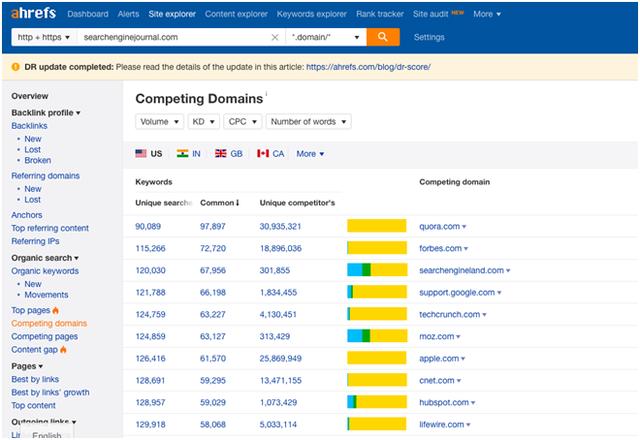Open Competing pages in the sidebar
This screenshot has width=640, height=440.
coord(44,336)
